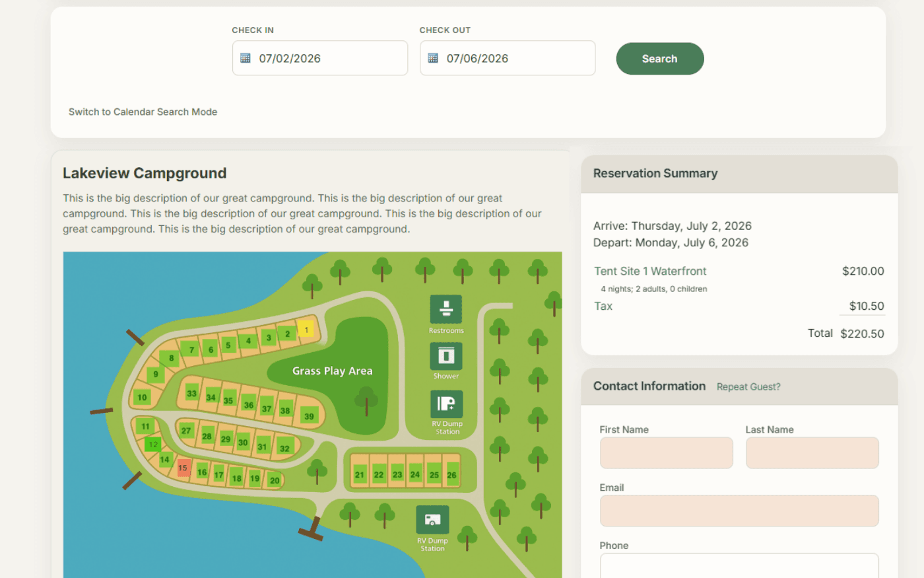Image resolution: width=924 pixels, height=578 pixels.
Task: Choose campsite 30 on the map
Action: 243,443
